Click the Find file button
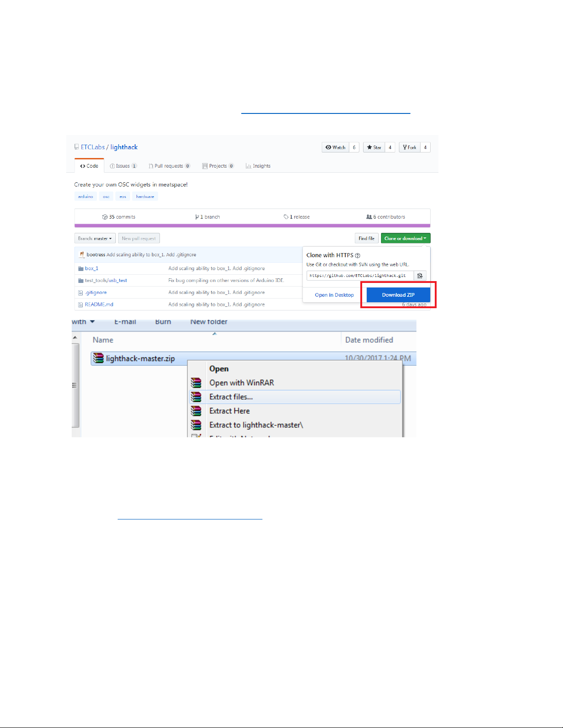 [x=366, y=238]
